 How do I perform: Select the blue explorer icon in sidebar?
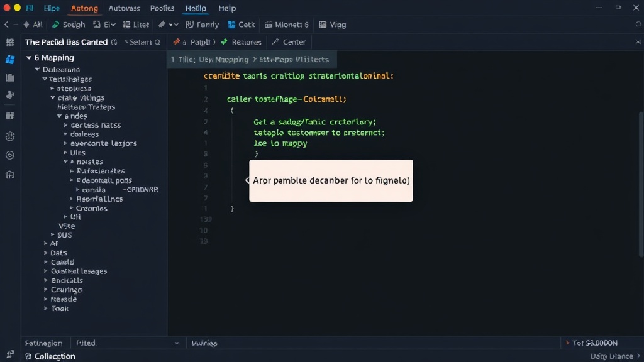tap(10, 60)
